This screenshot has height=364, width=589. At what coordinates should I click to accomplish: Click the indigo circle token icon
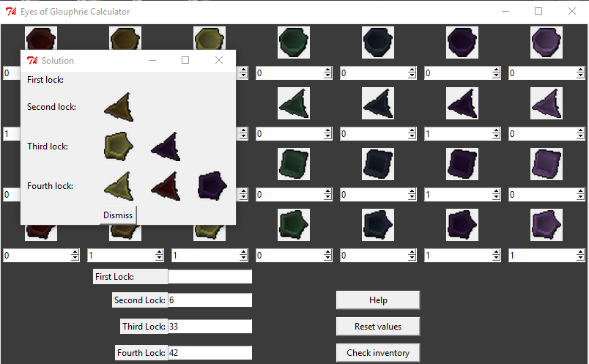(462, 42)
